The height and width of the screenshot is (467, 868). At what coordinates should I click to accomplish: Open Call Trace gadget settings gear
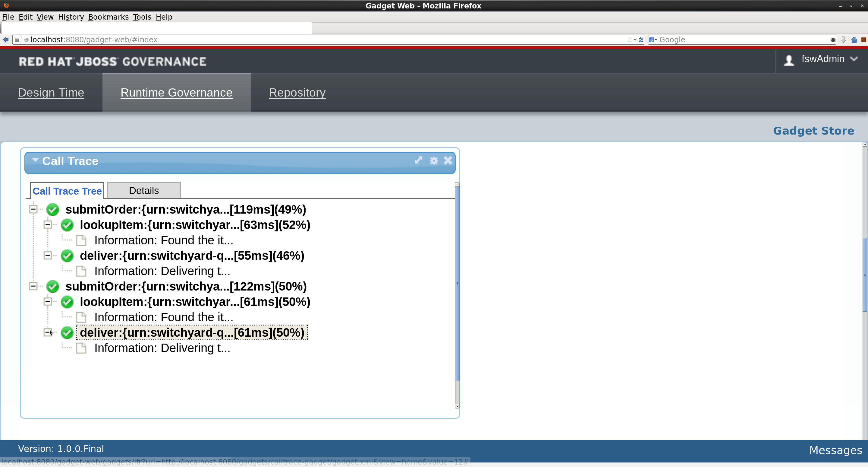(x=434, y=161)
